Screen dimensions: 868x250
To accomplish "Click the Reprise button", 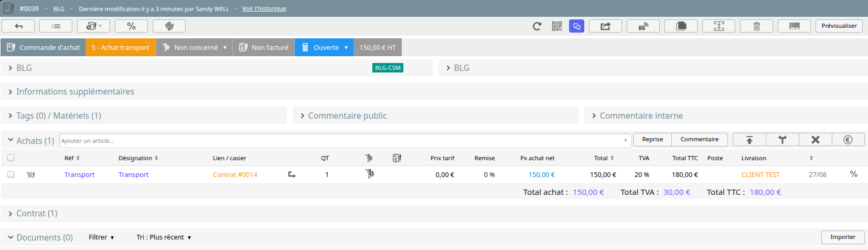I will tap(652, 139).
